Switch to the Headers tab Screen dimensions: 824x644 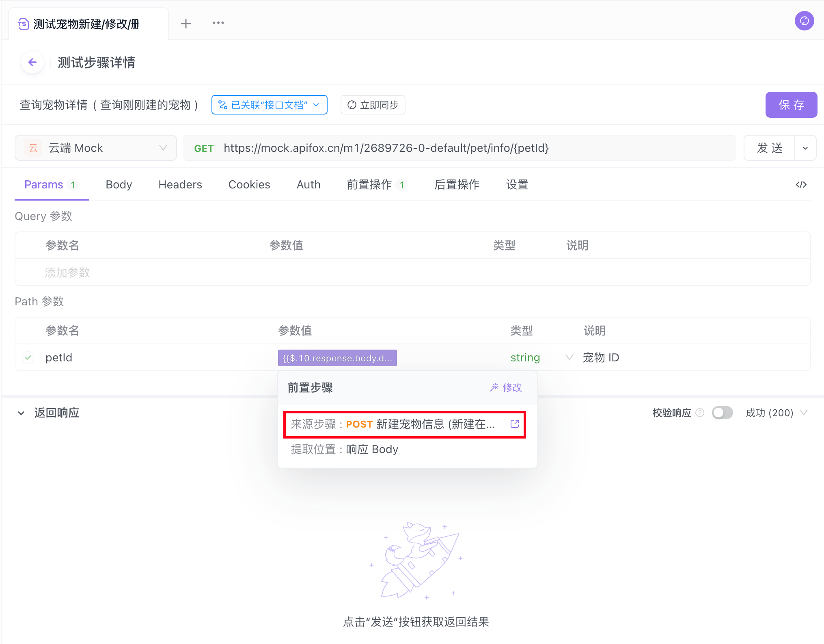point(180,185)
